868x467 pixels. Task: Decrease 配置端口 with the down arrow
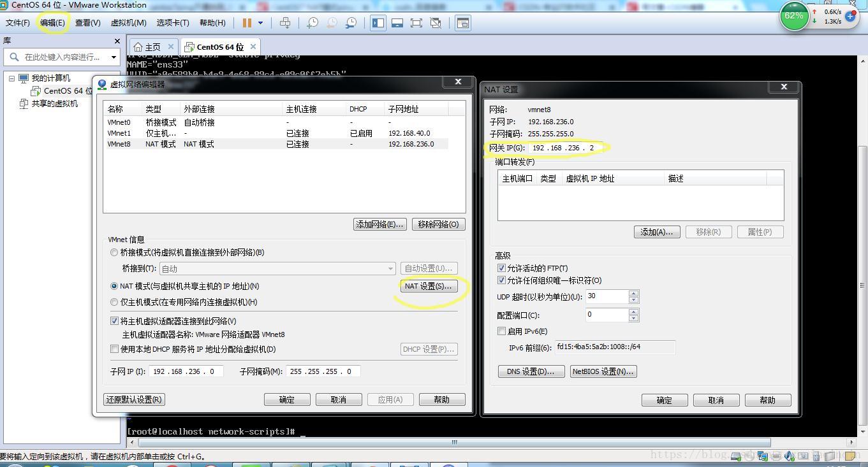(633, 319)
